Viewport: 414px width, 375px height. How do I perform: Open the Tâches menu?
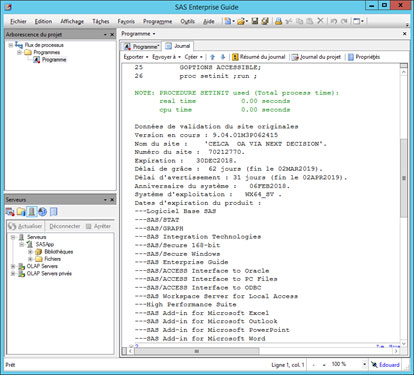[x=101, y=21]
